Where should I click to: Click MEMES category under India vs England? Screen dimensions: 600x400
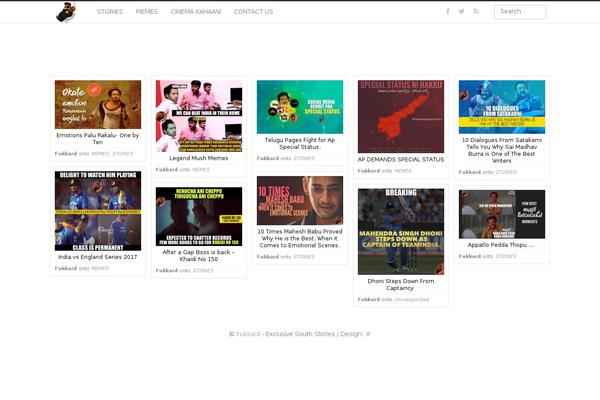pyautogui.click(x=100, y=268)
